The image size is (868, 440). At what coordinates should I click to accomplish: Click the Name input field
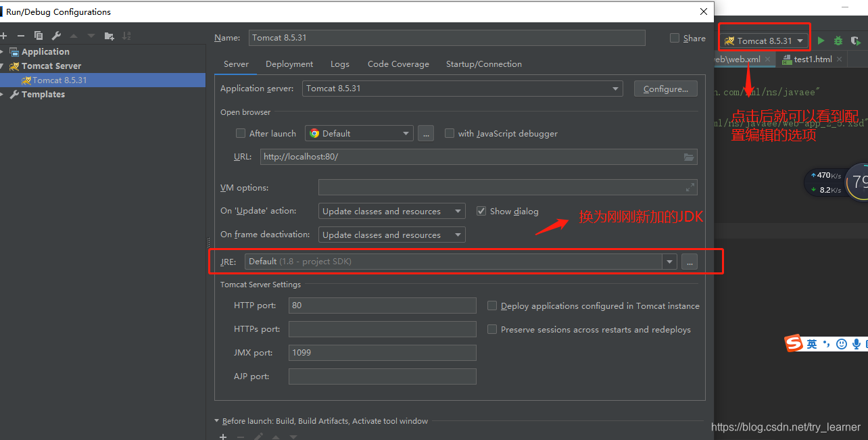coord(447,38)
